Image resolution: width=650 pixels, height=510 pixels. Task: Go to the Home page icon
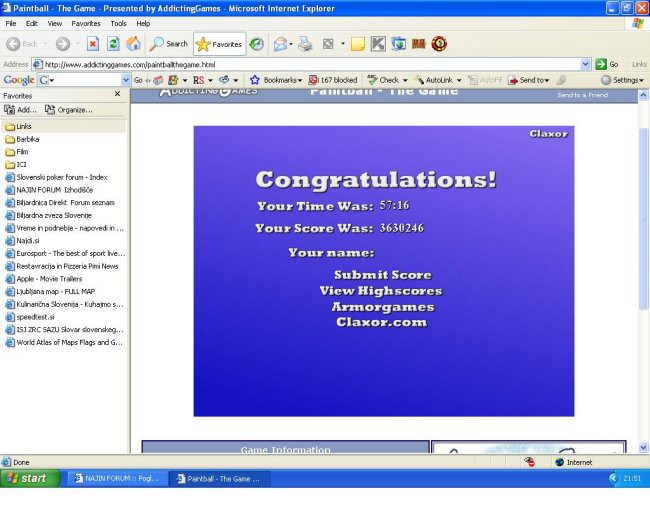tap(133, 44)
